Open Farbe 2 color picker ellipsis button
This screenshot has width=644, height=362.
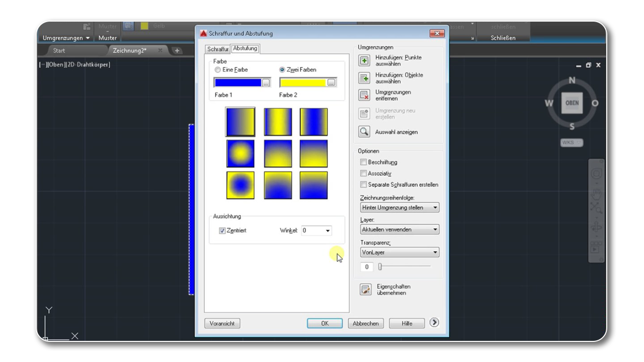pyautogui.click(x=332, y=83)
